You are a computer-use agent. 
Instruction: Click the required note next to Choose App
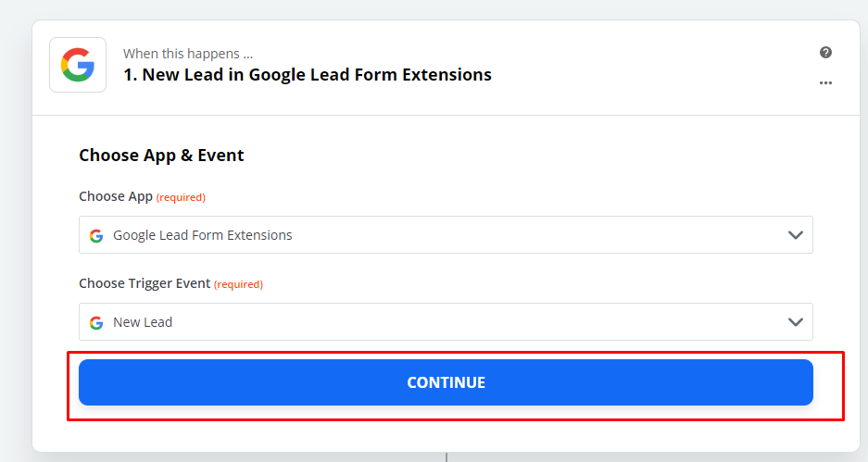181,197
